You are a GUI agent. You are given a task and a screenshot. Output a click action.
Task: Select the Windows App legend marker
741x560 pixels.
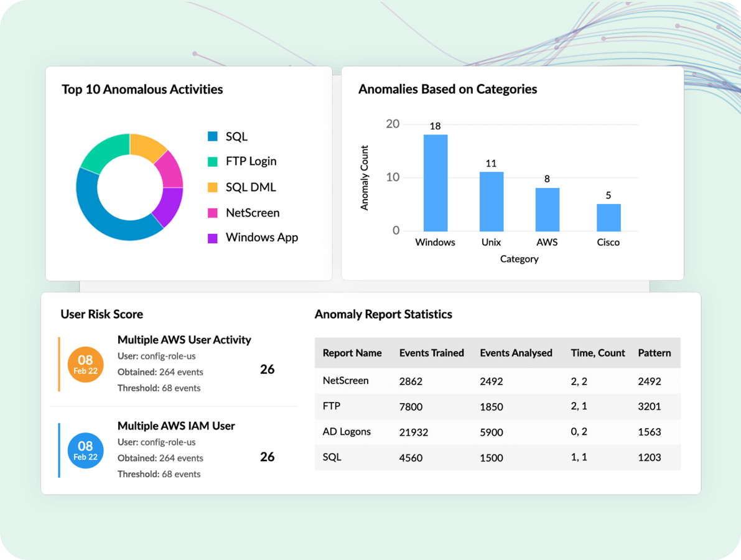(212, 238)
